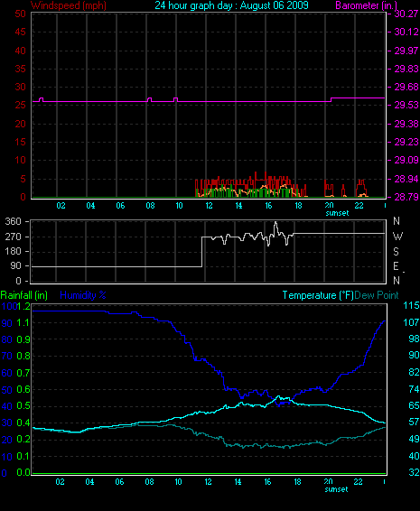Select green rainfall value 1.1
Viewport: 420px width, 511px height.
[23, 322]
